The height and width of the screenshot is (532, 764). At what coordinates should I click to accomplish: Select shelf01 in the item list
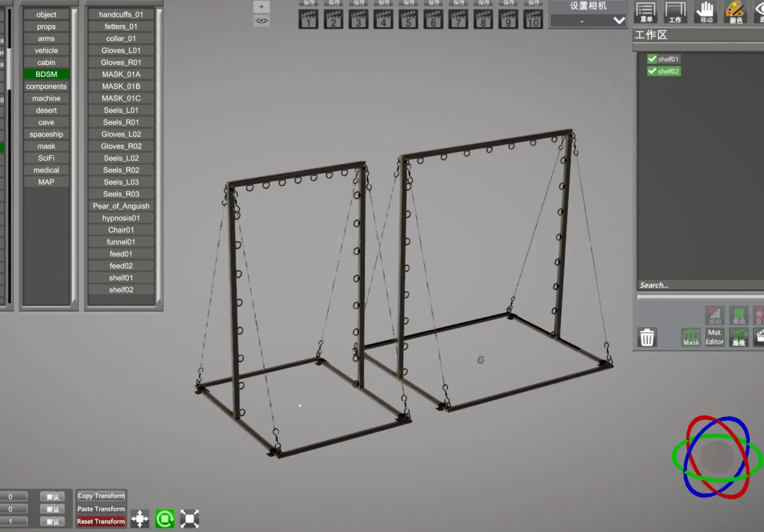click(121, 278)
